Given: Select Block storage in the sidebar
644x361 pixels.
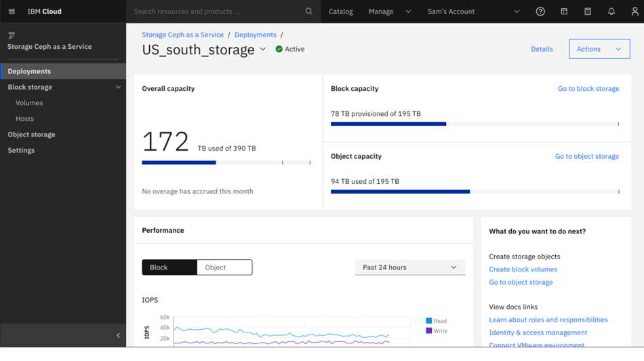Looking at the screenshot, I should coord(30,87).
